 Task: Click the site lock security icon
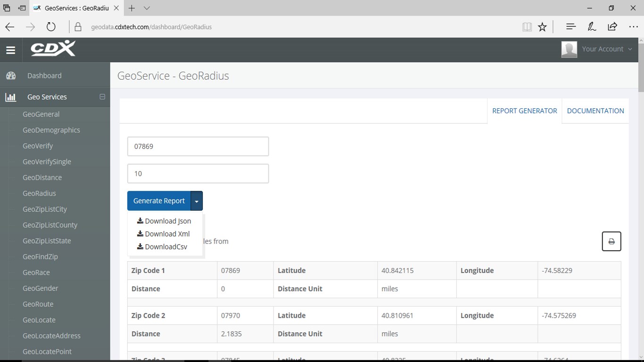pyautogui.click(x=78, y=27)
